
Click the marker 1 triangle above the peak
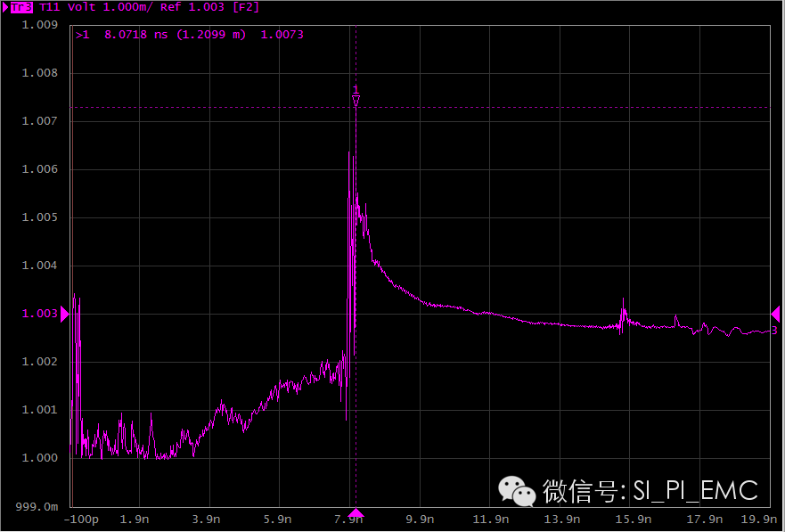[x=356, y=102]
